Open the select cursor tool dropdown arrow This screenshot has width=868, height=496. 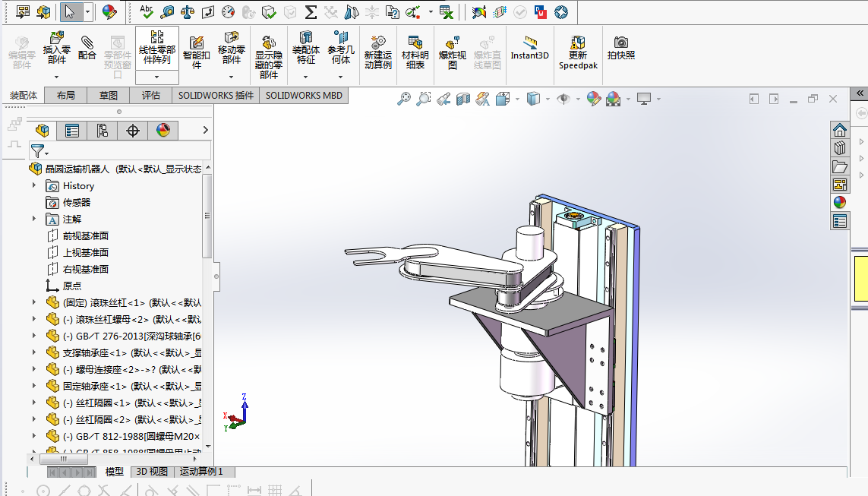(87, 11)
